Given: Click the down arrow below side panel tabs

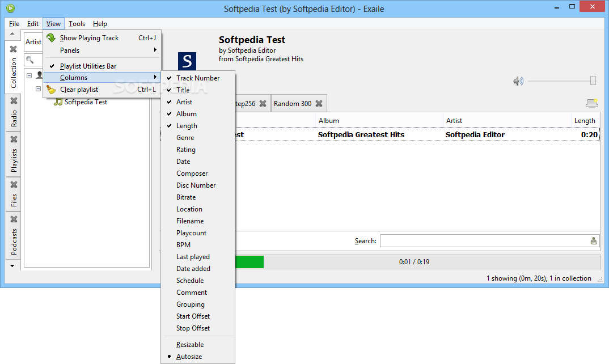Looking at the screenshot, I should coord(12,266).
